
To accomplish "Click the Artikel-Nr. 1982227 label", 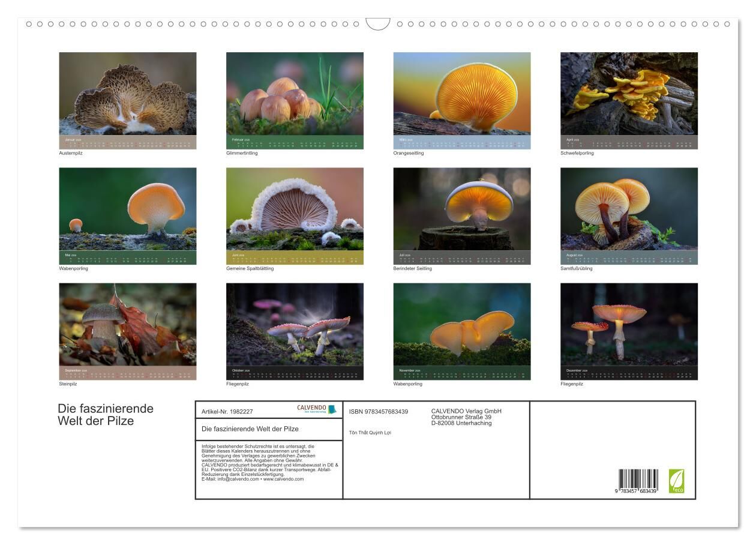I will (x=227, y=412).
